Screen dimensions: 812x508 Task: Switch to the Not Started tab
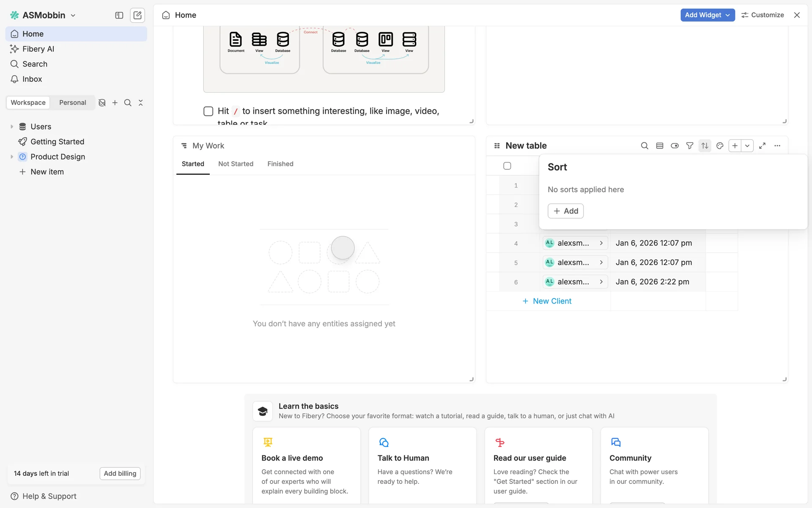point(236,164)
